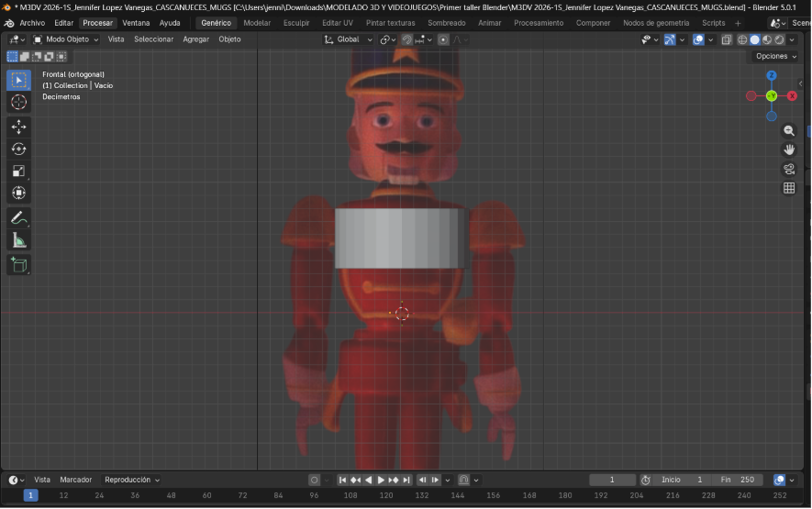Select the Rotate tool
This screenshot has width=812, height=509.
point(18,149)
